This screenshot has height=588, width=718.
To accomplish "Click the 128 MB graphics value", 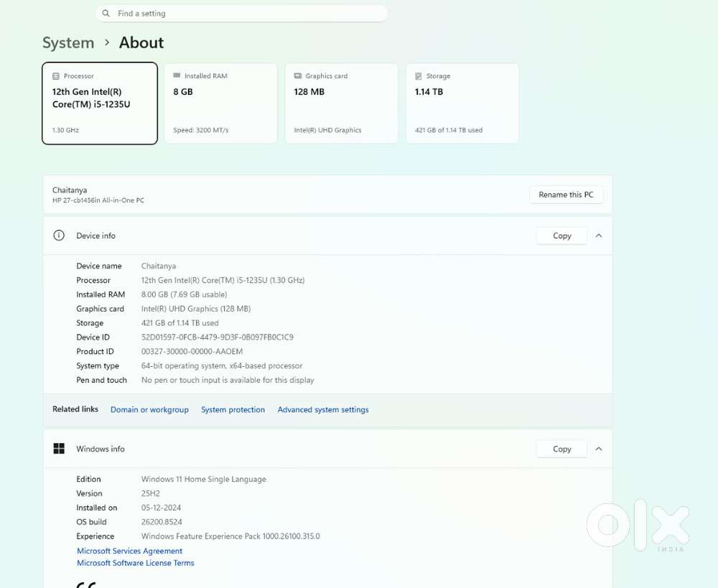I will tap(309, 92).
